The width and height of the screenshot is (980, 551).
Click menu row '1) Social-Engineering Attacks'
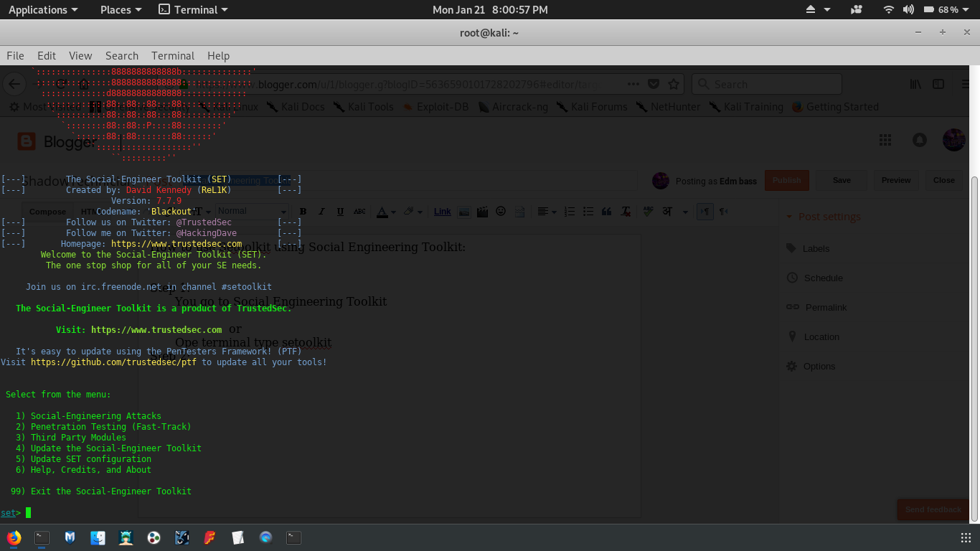coord(88,416)
